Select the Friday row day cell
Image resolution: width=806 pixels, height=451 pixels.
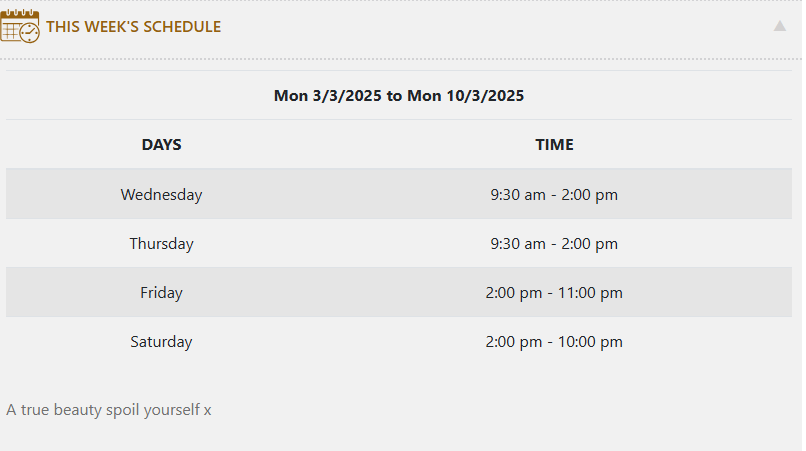[161, 293]
